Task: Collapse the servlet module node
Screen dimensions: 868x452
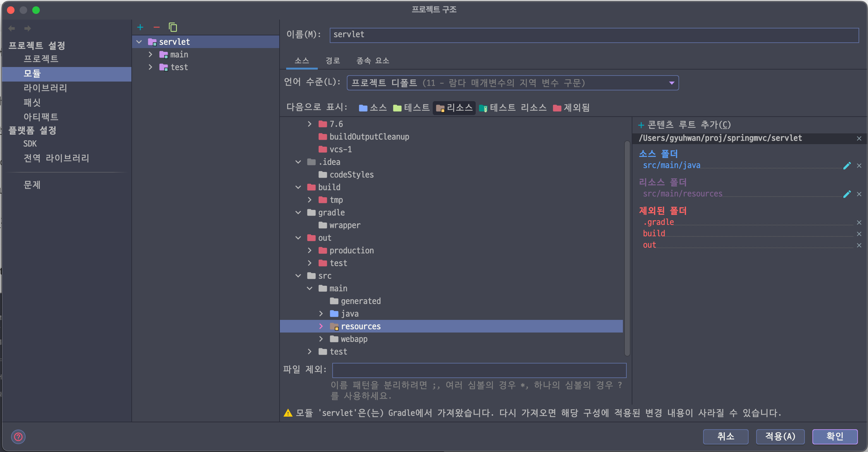Action: (x=139, y=42)
